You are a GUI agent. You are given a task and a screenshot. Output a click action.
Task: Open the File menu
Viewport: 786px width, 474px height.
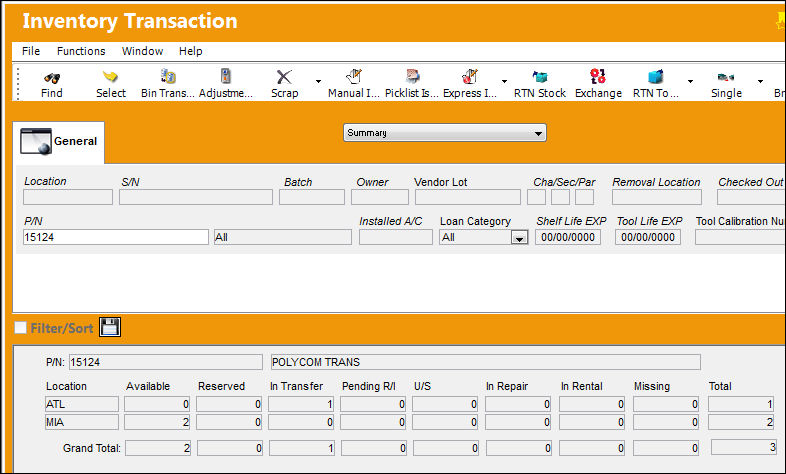pyautogui.click(x=31, y=51)
